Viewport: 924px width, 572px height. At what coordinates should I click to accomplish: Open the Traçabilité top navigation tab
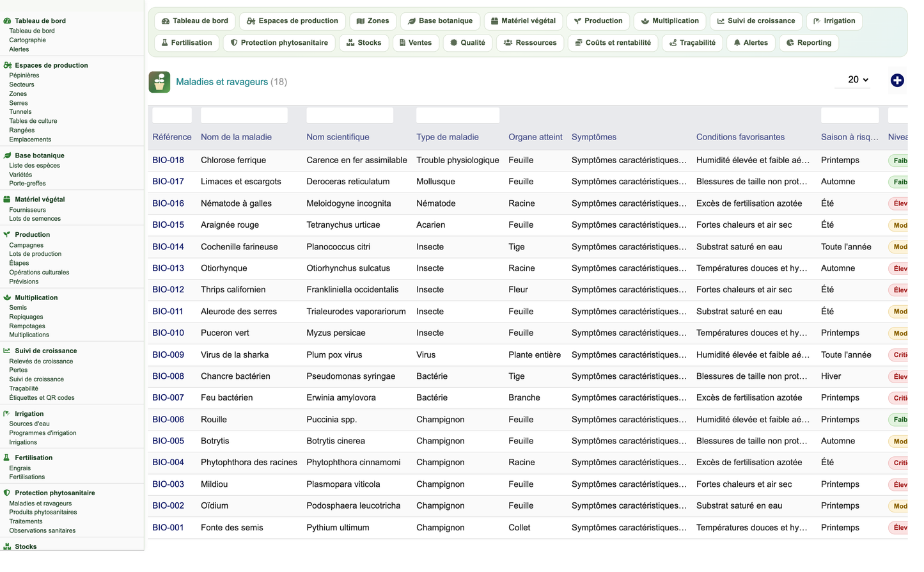pos(693,43)
